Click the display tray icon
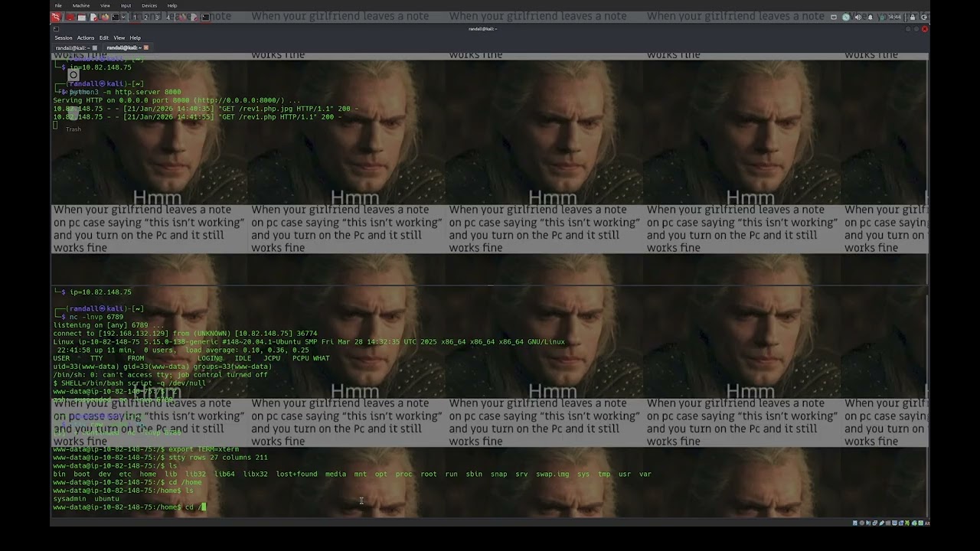 tap(834, 17)
